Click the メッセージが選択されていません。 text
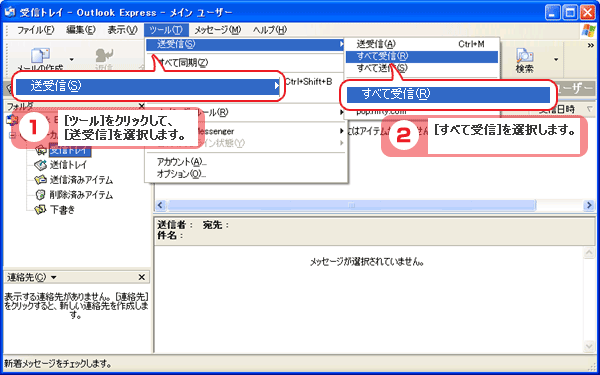 367,262
